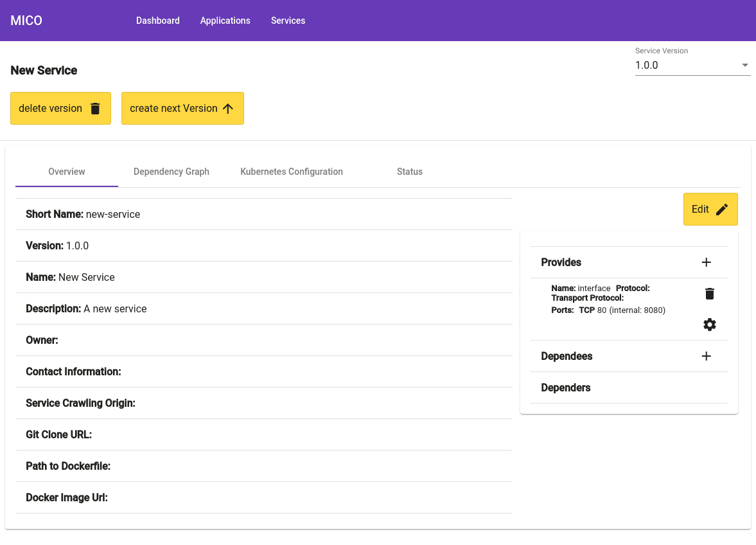Go to the Dashboard
The height and width of the screenshot is (545, 756).
click(x=157, y=21)
